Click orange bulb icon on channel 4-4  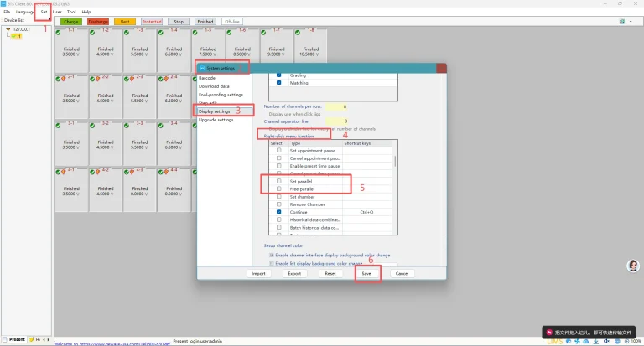(166, 172)
